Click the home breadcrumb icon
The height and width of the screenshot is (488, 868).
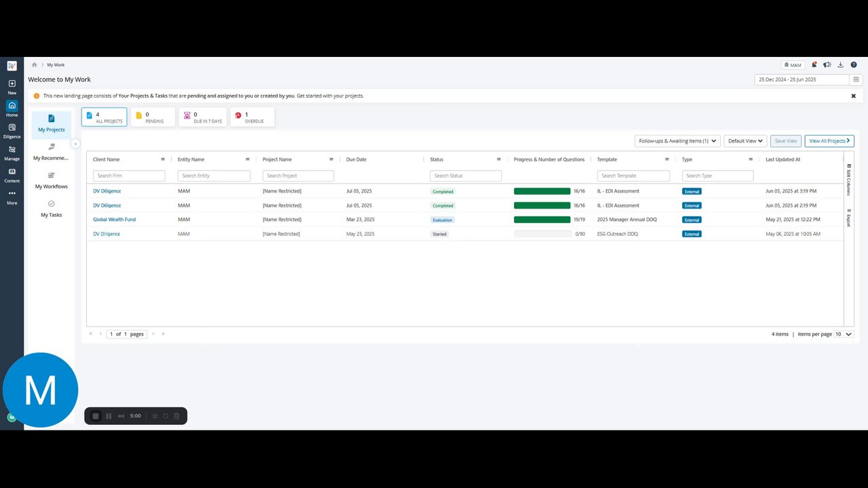(x=35, y=65)
